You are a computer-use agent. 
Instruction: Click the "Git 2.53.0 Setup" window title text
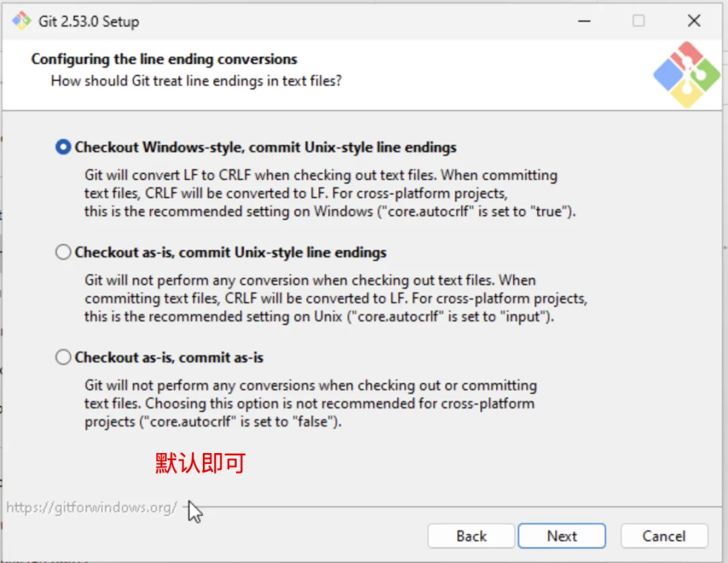[x=88, y=22]
